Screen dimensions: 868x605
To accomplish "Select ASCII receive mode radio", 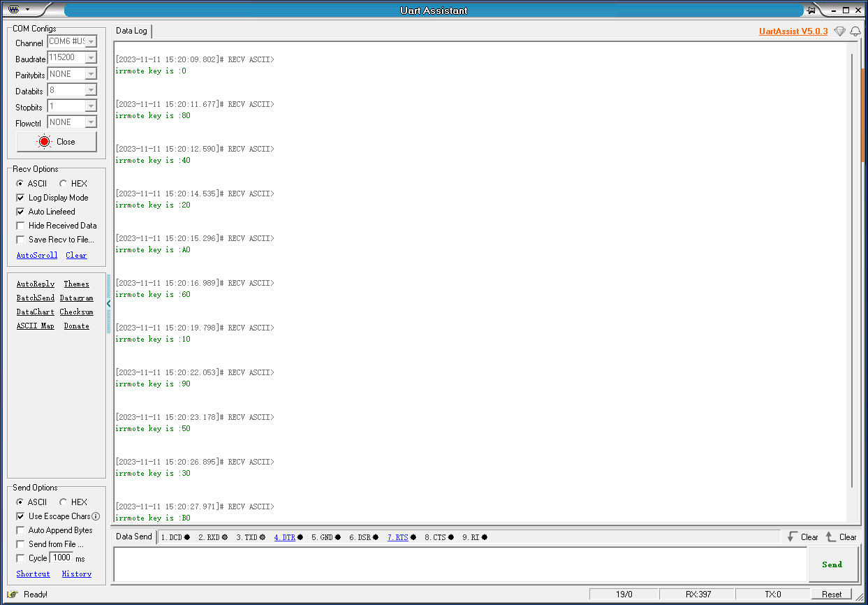I will point(20,184).
